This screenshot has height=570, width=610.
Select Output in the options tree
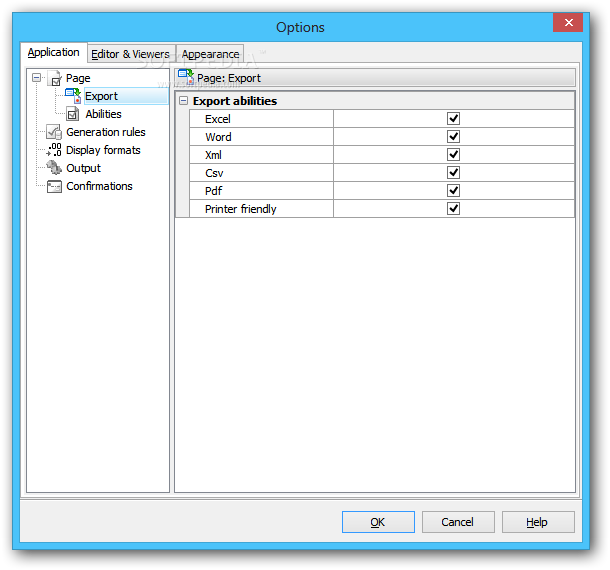click(x=83, y=168)
